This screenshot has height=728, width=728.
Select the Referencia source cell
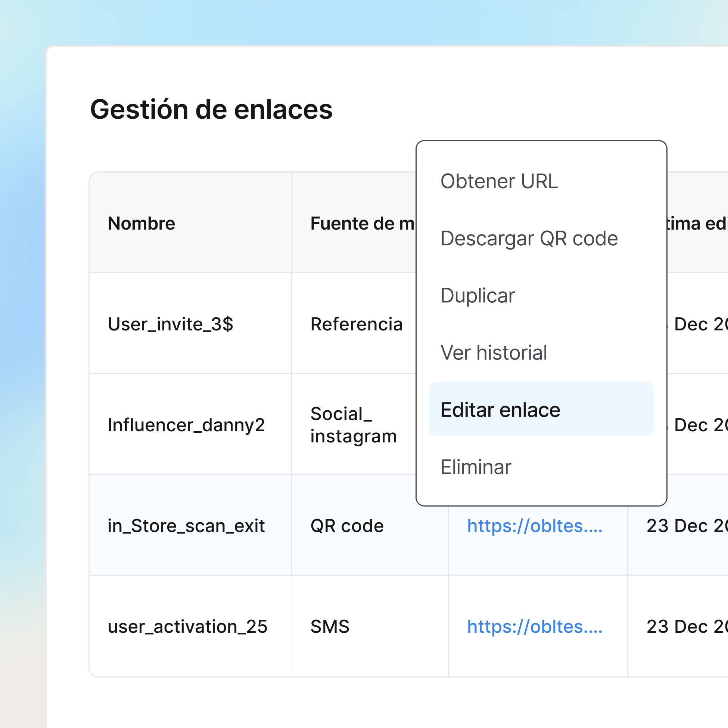point(357,324)
